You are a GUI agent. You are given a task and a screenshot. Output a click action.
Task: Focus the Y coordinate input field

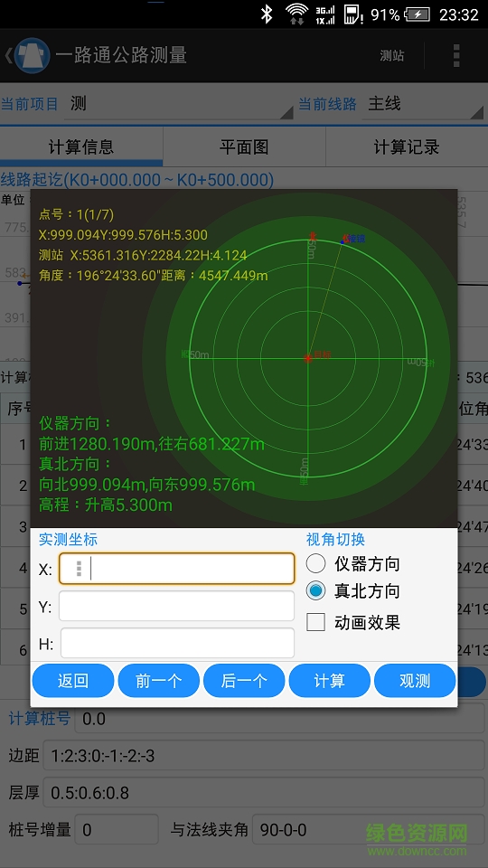point(176,606)
